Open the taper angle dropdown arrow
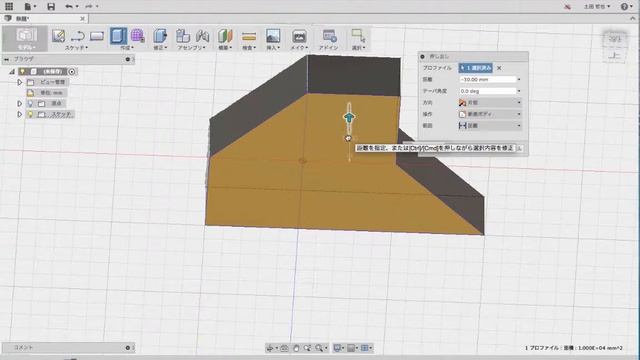Image resolution: width=640 pixels, height=360 pixels. pyautogui.click(x=519, y=91)
